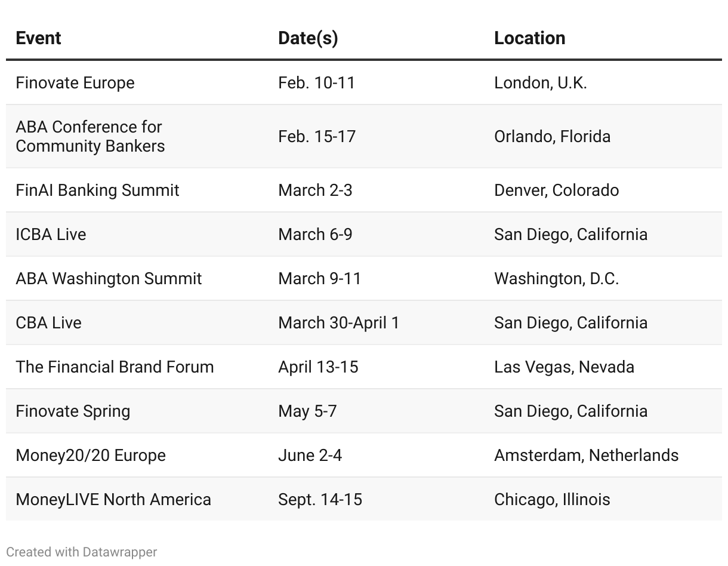This screenshot has width=728, height=566.
Task: Select ABA Conference for Community Bankers cell
Action: [90, 137]
